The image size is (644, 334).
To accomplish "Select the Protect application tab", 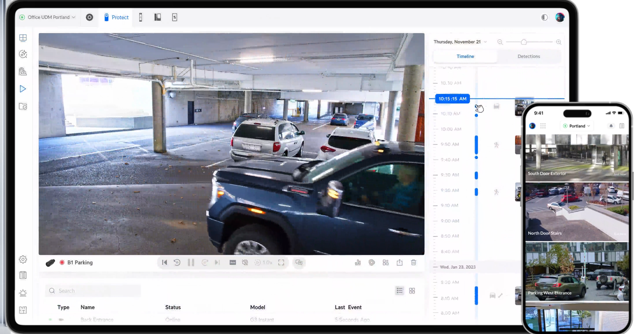I will point(116,17).
